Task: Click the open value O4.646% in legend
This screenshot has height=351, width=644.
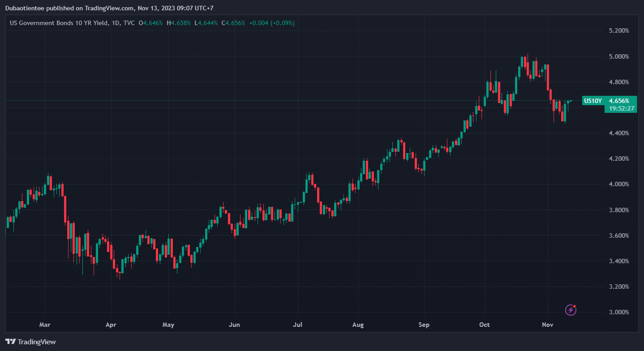Action: (x=151, y=23)
